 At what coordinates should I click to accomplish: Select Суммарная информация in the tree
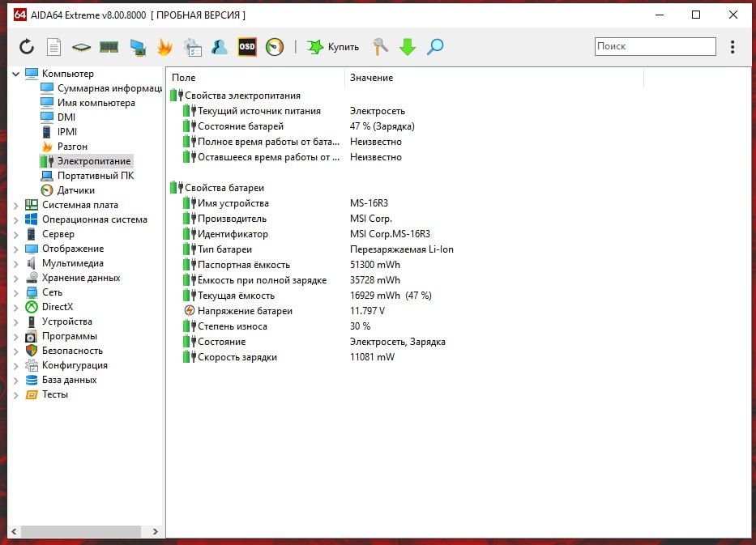[x=101, y=88]
